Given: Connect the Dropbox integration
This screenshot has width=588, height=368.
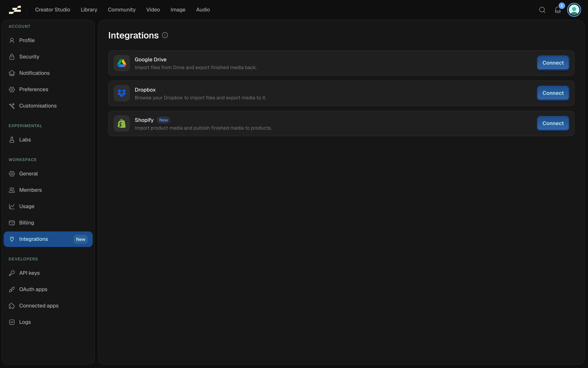Looking at the screenshot, I should [553, 93].
